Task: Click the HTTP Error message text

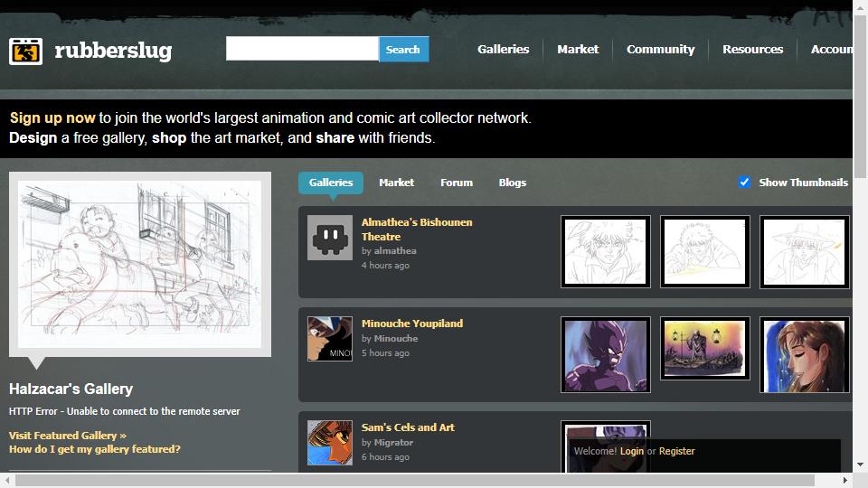Action: 125,411
